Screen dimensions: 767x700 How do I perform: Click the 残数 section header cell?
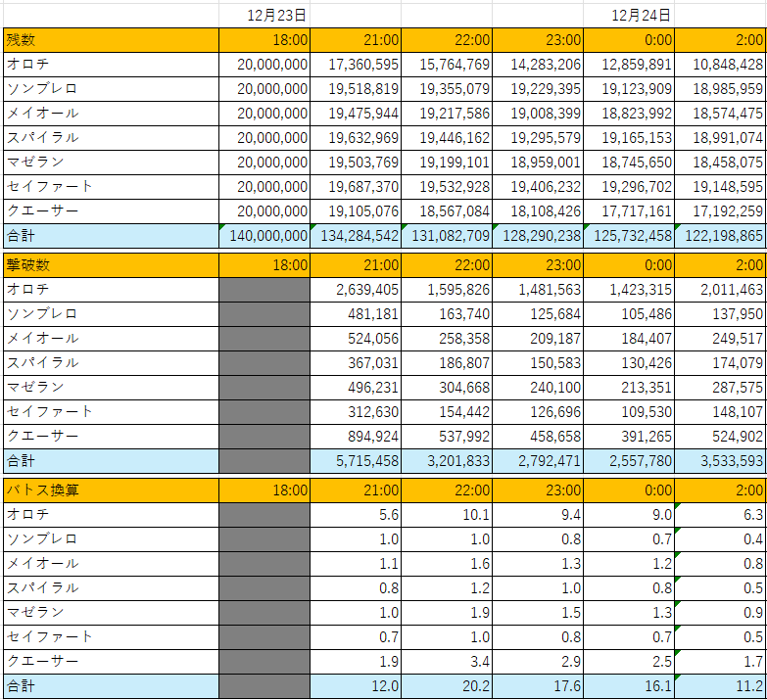coord(111,40)
